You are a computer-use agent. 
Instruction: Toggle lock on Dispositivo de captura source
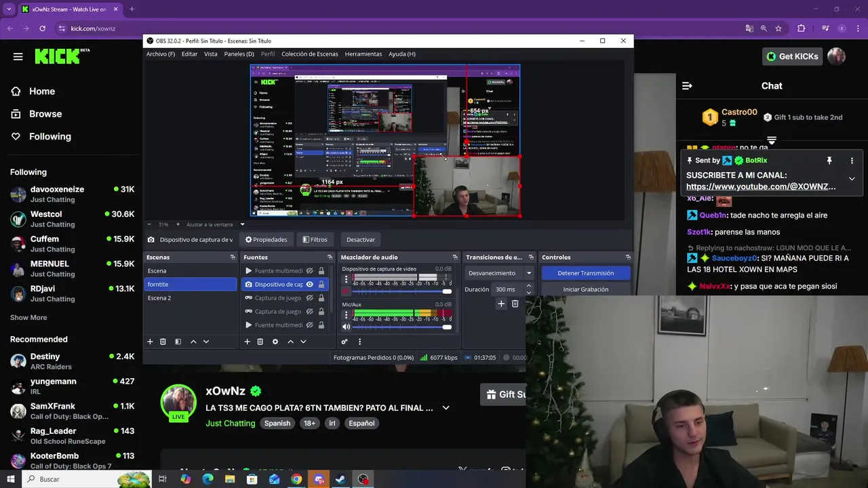click(321, 285)
